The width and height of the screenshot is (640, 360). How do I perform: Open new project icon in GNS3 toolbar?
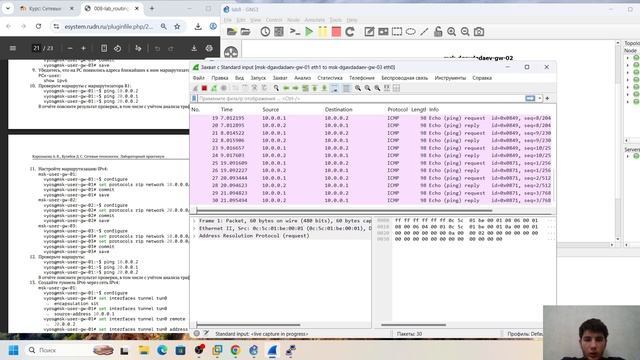tap(231, 31)
